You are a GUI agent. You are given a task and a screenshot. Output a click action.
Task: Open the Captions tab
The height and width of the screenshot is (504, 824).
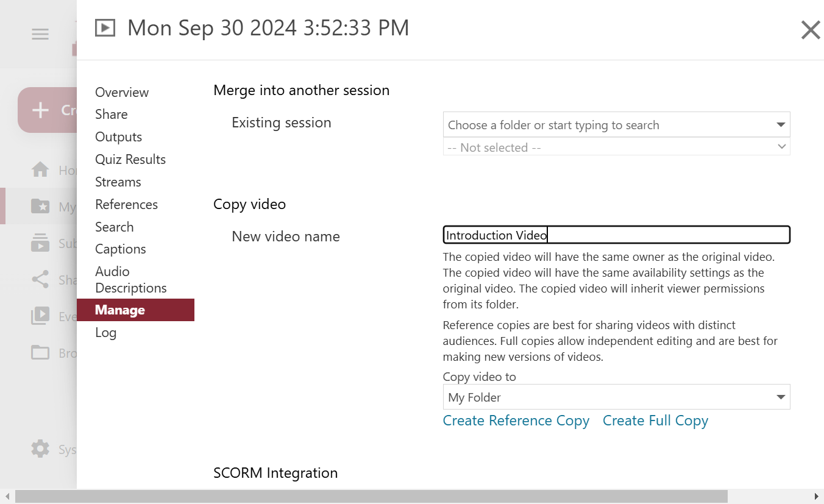point(120,249)
